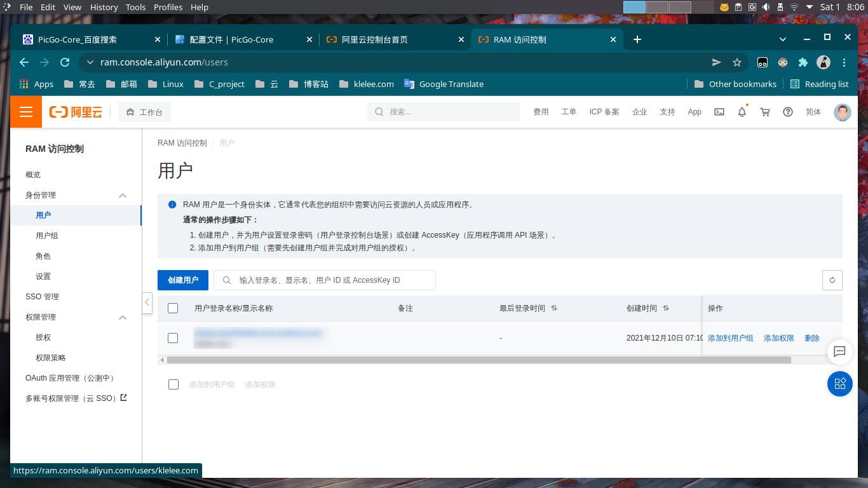Refresh the user list table
The width and height of the screenshot is (868, 488).
click(832, 280)
